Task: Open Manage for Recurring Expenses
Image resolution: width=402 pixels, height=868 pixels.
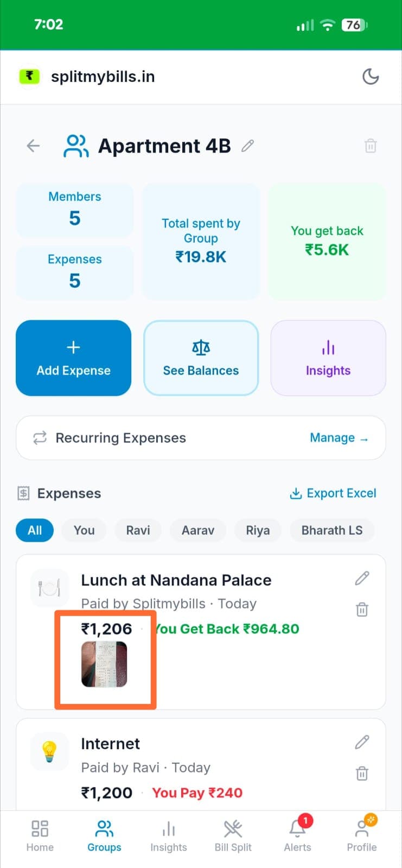Action: point(340,438)
